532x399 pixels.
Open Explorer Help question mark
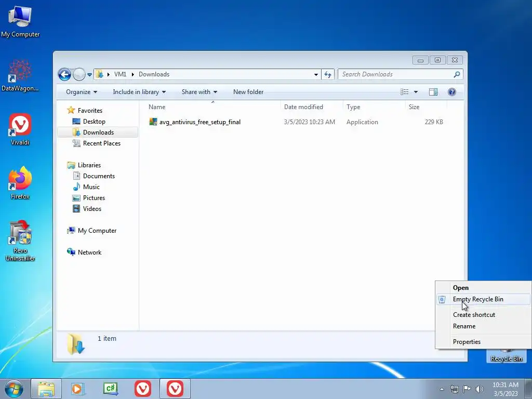(x=452, y=92)
